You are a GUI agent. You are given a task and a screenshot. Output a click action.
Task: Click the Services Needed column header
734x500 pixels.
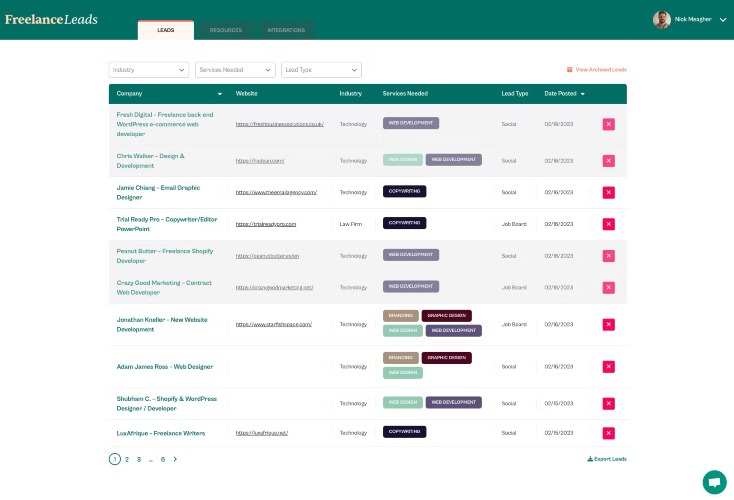coord(405,94)
